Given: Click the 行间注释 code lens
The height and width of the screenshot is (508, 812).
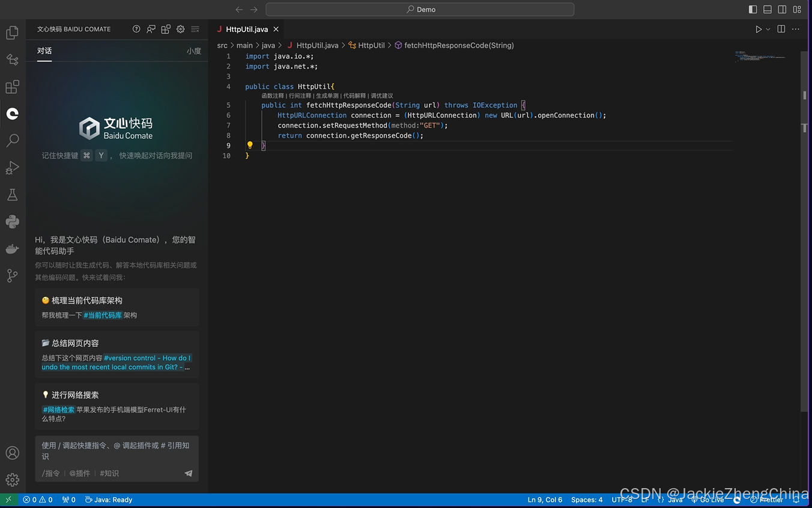Looking at the screenshot, I should pyautogui.click(x=300, y=96).
